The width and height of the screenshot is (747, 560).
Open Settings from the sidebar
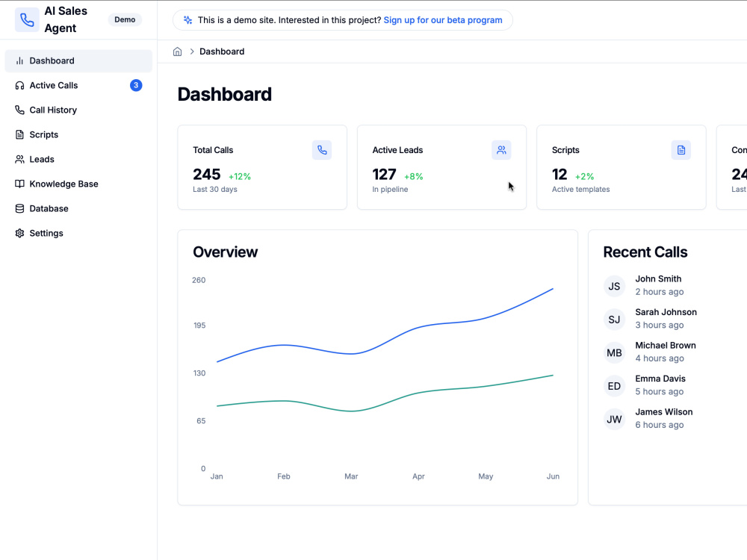[78, 233]
